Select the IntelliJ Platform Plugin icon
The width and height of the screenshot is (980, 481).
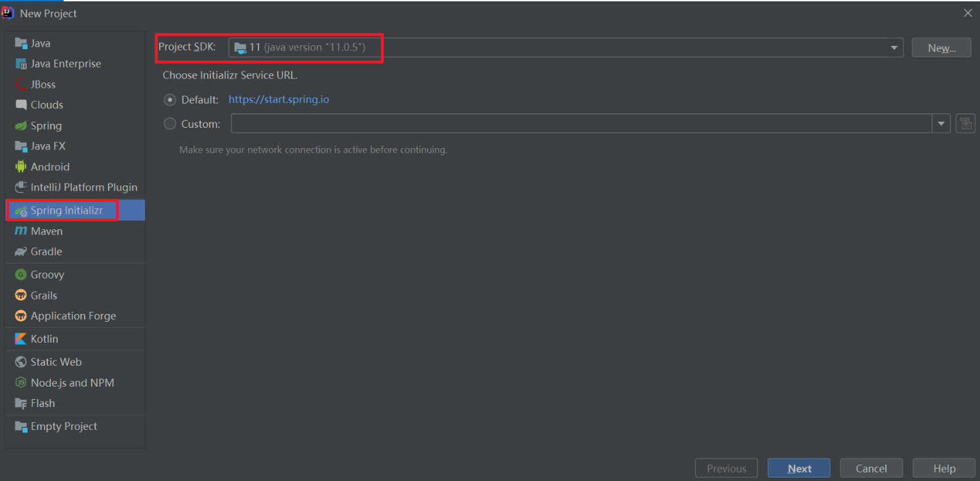point(21,187)
